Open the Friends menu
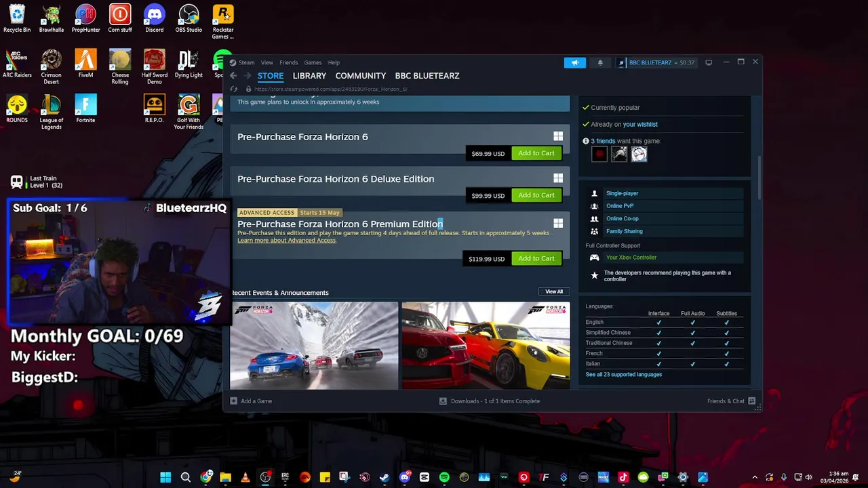 pyautogui.click(x=288, y=62)
